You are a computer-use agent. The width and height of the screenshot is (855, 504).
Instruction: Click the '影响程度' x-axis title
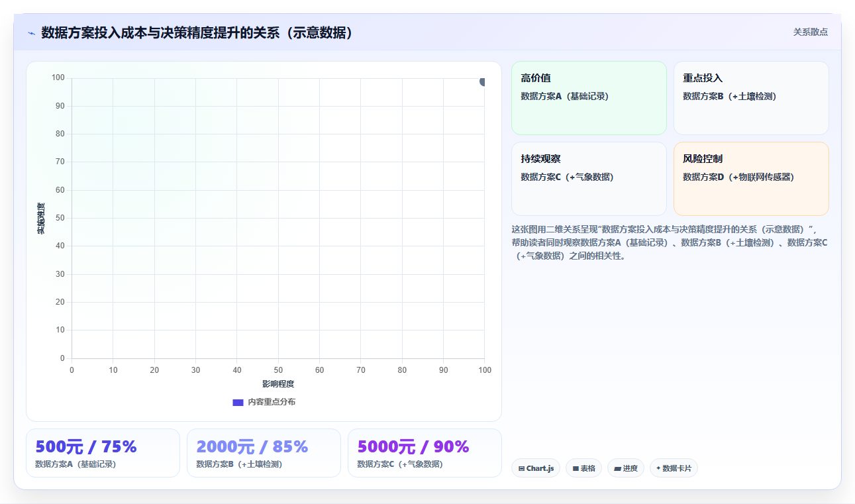point(278,384)
